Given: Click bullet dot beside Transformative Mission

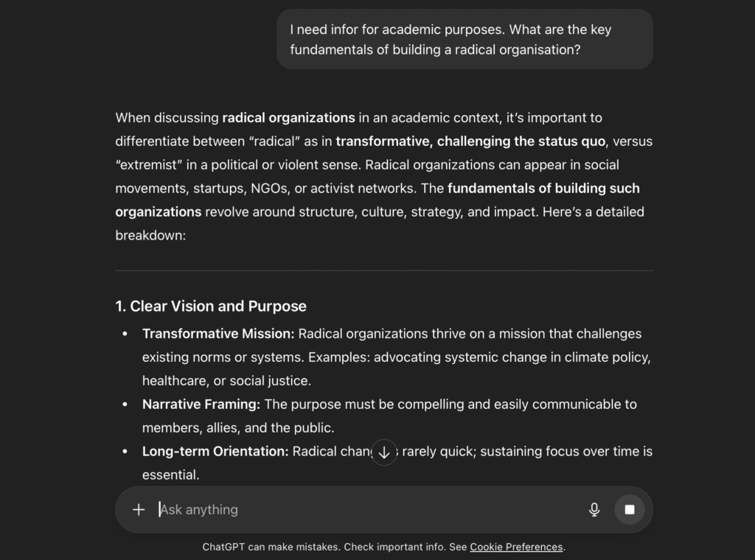Looking at the screenshot, I should point(125,334).
